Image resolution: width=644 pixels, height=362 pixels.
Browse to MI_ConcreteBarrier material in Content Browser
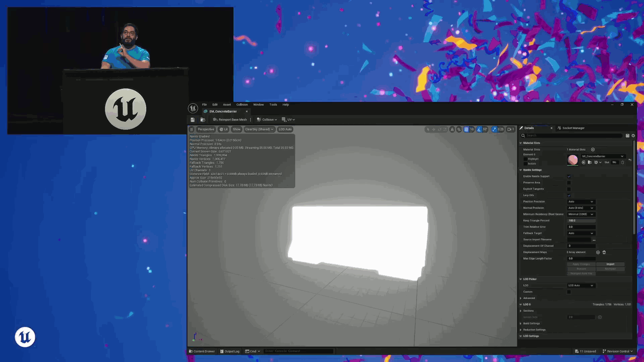590,162
